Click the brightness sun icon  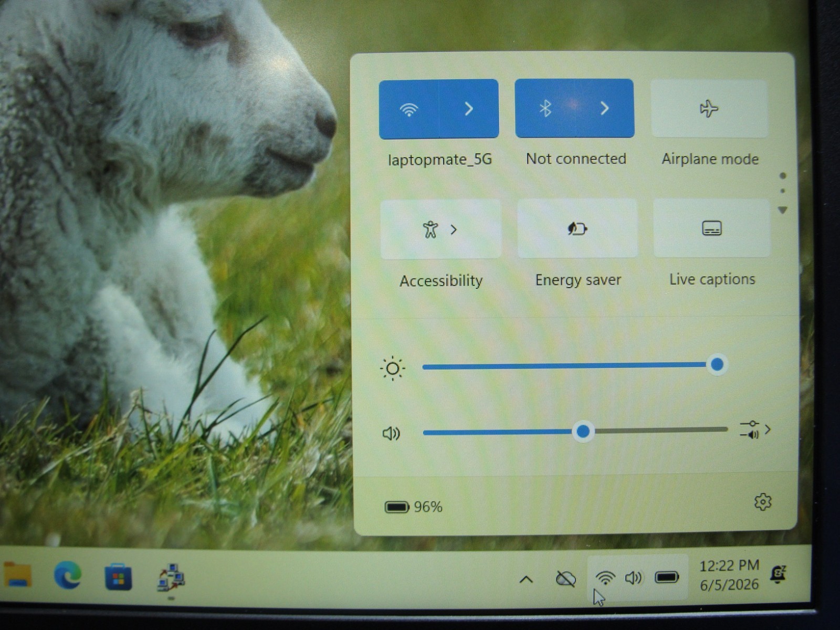coord(392,369)
